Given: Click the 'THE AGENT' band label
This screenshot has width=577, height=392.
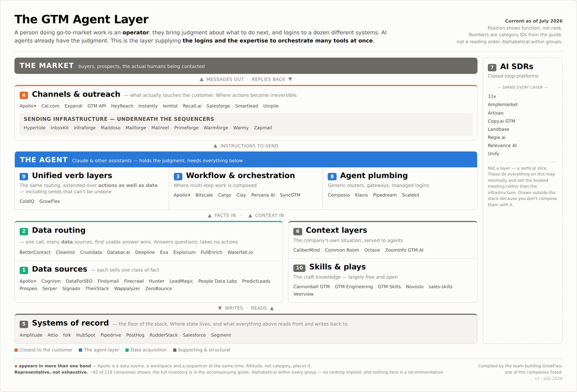Looking at the screenshot, I should point(44,160).
